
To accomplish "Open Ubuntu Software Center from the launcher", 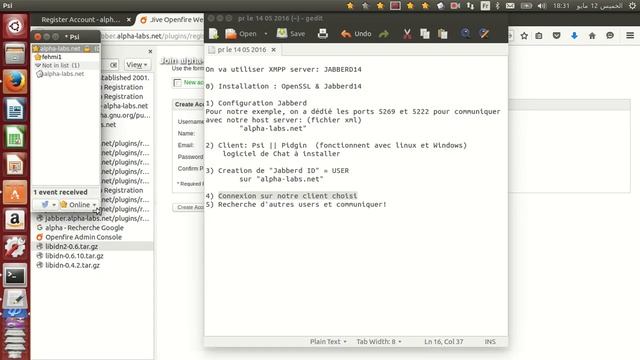I will point(15,192).
